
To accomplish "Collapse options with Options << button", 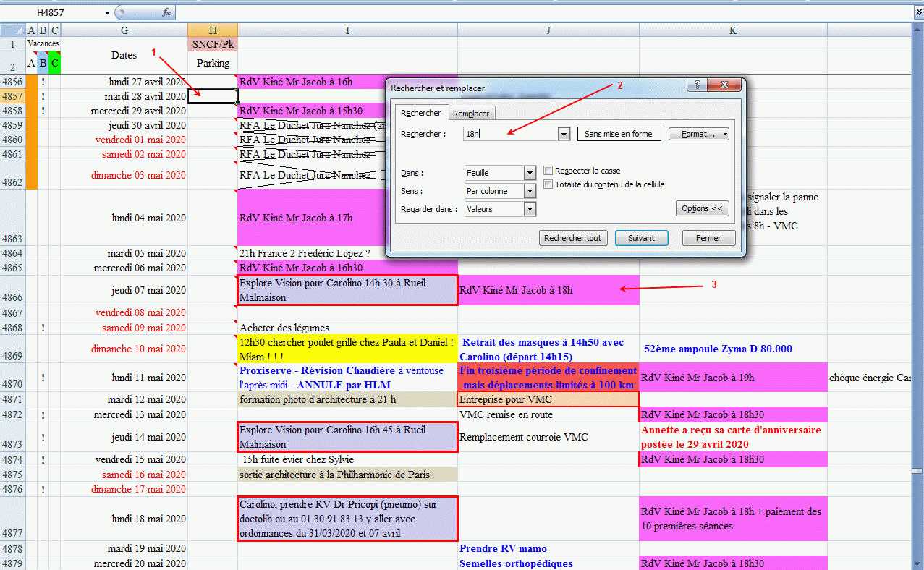I will click(x=702, y=208).
